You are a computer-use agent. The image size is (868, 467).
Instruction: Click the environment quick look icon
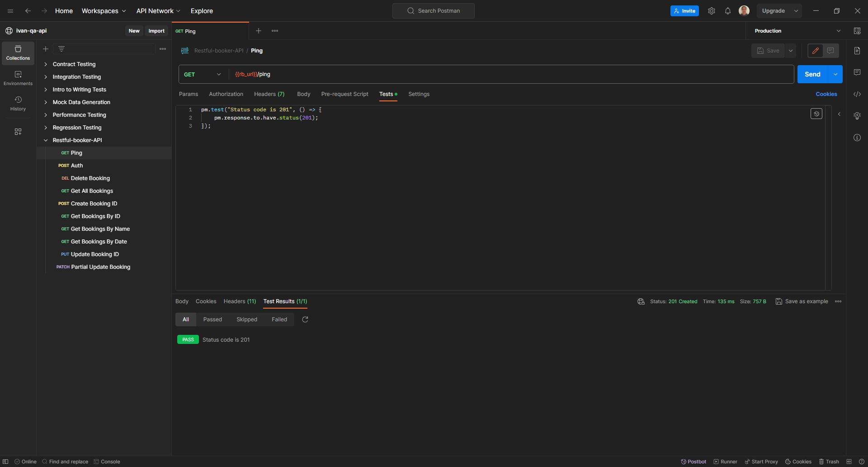click(x=857, y=31)
